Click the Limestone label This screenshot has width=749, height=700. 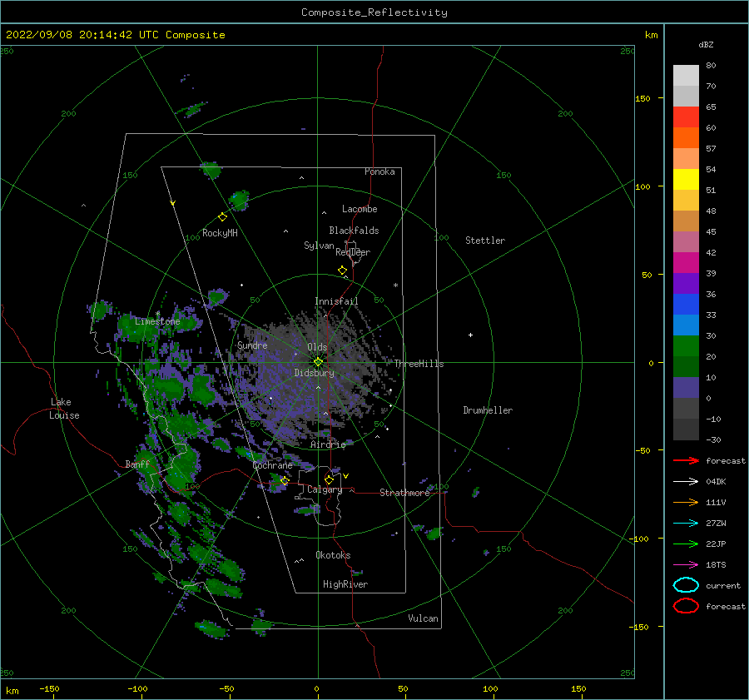tap(157, 321)
